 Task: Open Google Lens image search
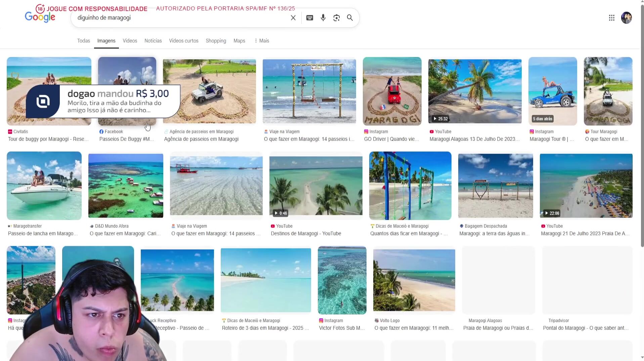pos(336,18)
